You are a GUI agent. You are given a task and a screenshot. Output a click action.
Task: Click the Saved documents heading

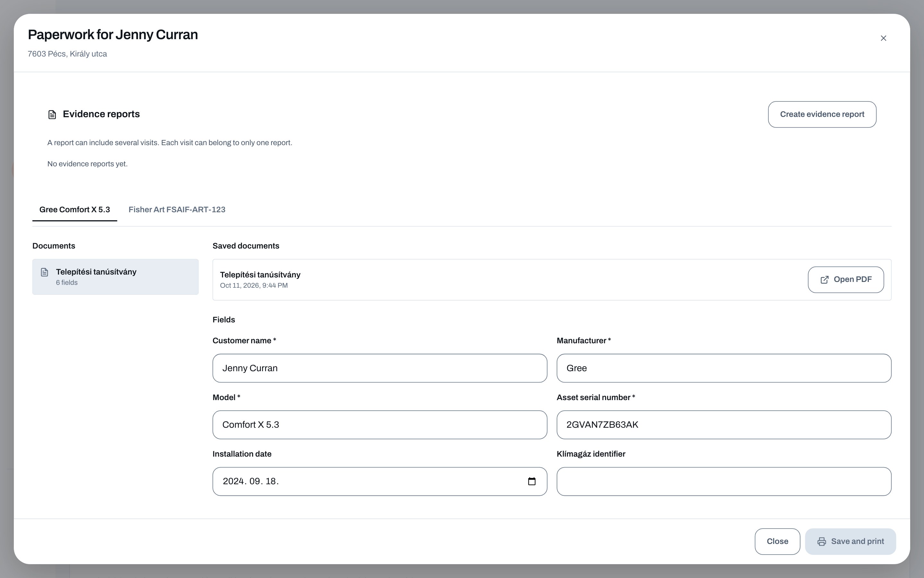tap(246, 246)
